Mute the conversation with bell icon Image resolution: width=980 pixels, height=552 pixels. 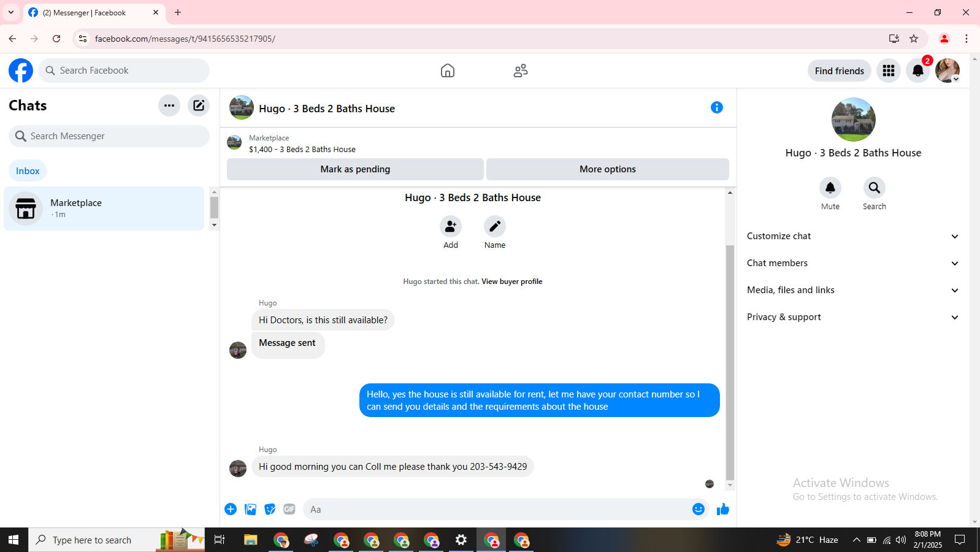coord(830,188)
